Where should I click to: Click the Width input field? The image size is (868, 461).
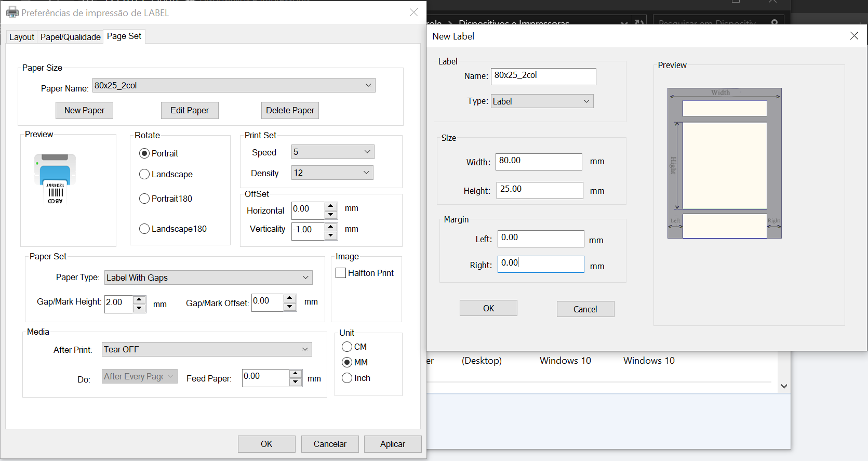(x=539, y=162)
